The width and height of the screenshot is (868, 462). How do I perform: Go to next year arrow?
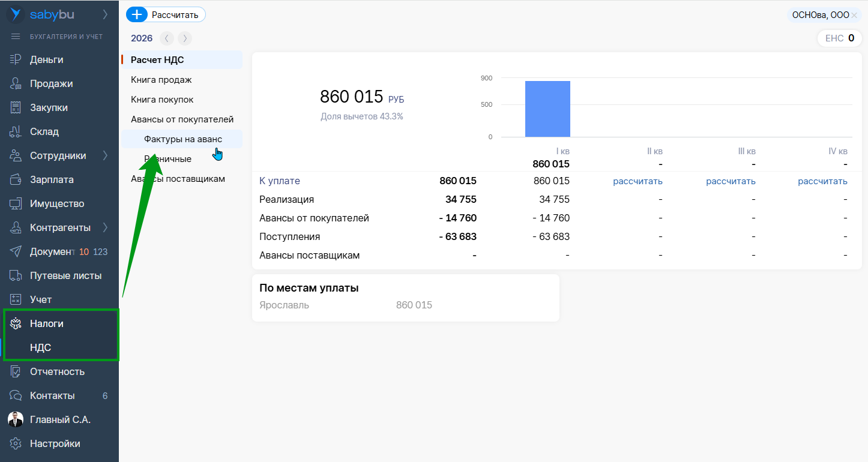[185, 38]
